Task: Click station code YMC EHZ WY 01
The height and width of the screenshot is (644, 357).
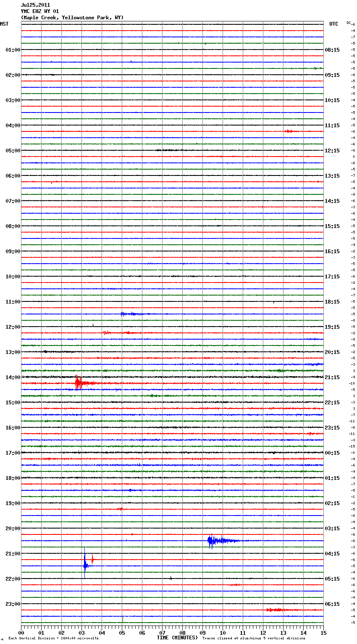Action: tap(40, 11)
